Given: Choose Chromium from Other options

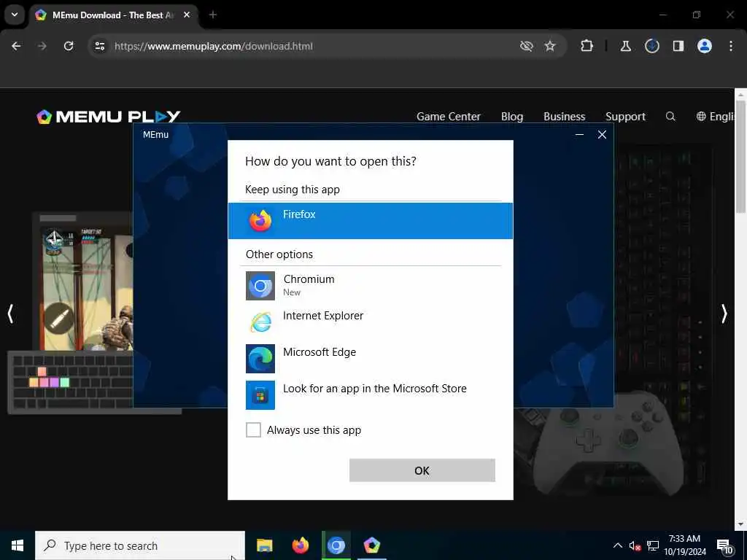Looking at the screenshot, I should pyautogui.click(x=370, y=285).
